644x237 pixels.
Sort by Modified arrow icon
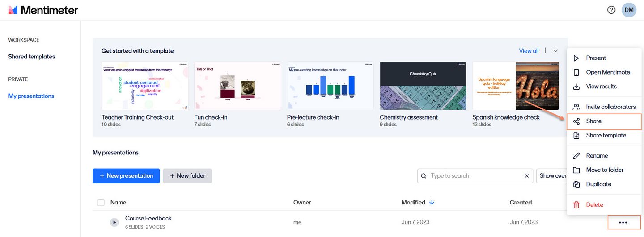pos(432,202)
